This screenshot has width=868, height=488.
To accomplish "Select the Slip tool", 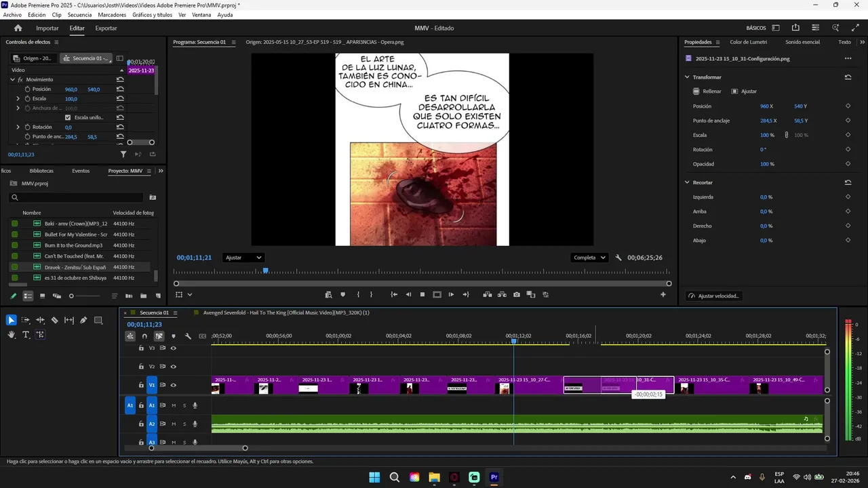I will [x=69, y=320].
